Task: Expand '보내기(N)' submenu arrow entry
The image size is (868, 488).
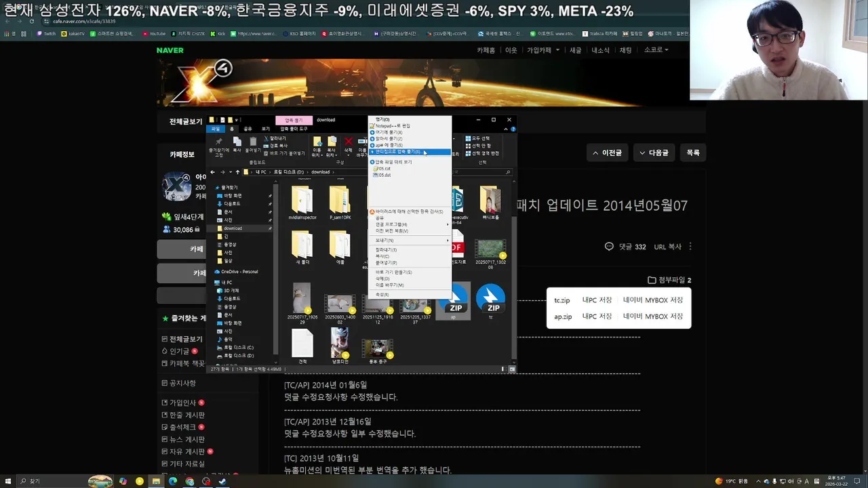Action: click(410, 241)
